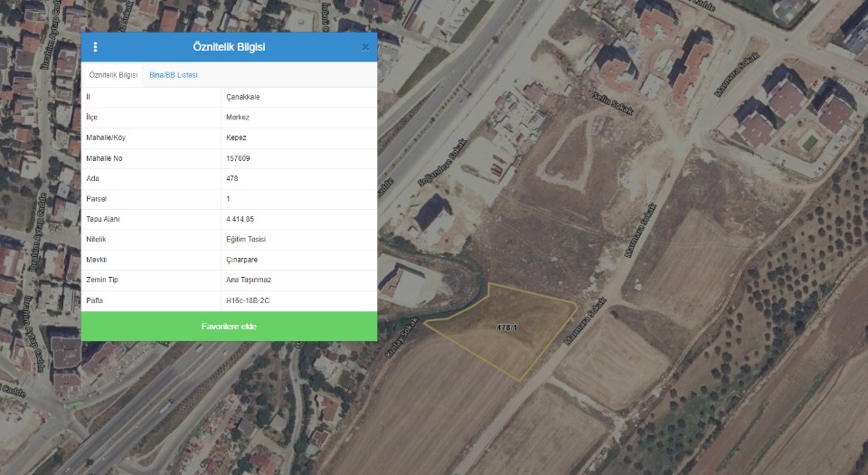Click the 478/1 parcel label on map

point(506,327)
